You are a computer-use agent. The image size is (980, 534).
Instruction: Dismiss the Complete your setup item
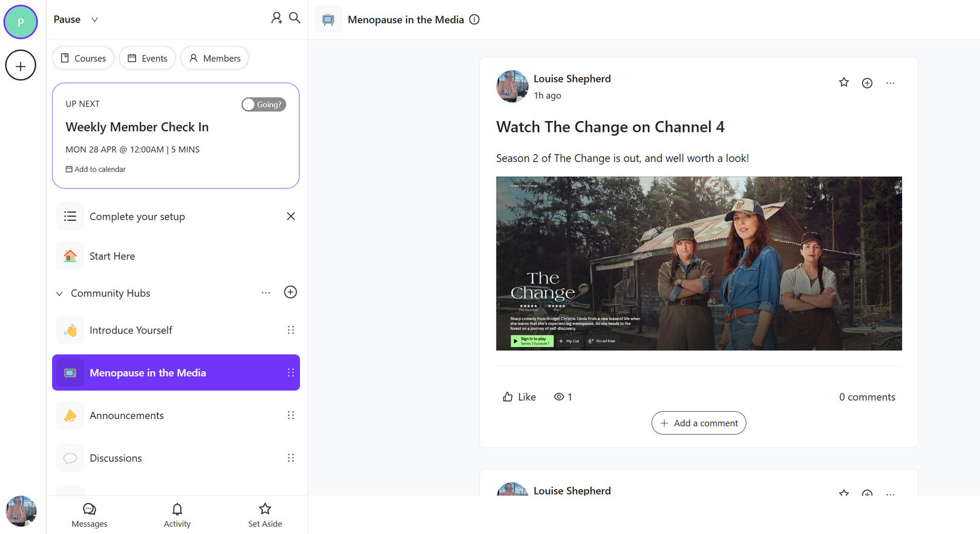pos(291,216)
